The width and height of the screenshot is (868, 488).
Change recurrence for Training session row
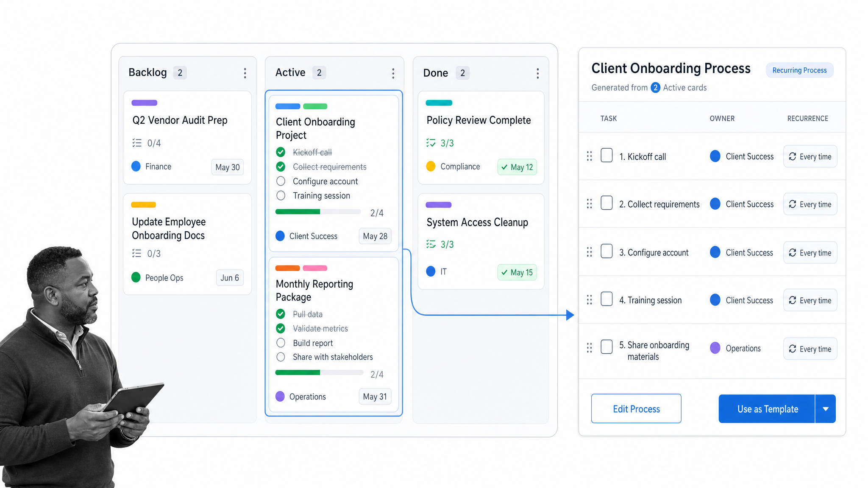810,300
